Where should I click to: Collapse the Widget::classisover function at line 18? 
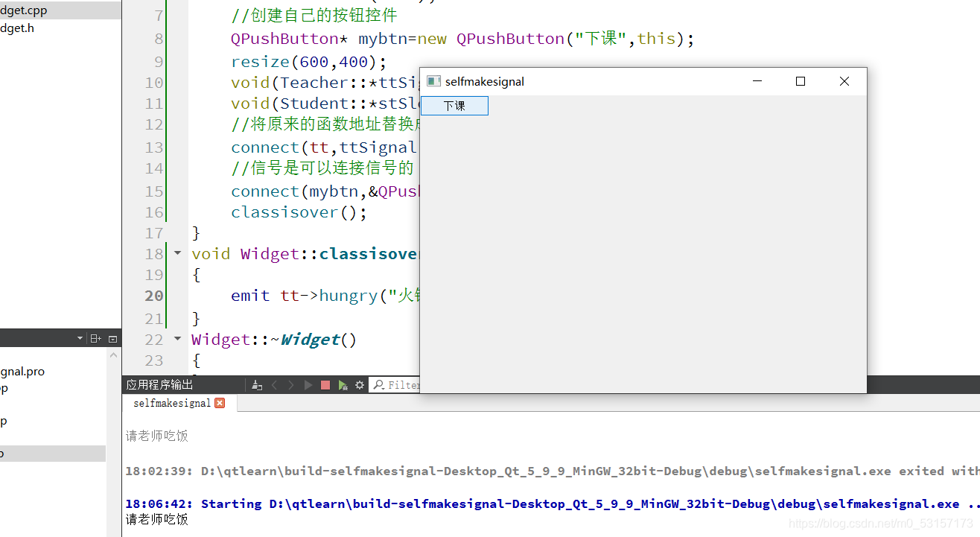pyautogui.click(x=177, y=253)
